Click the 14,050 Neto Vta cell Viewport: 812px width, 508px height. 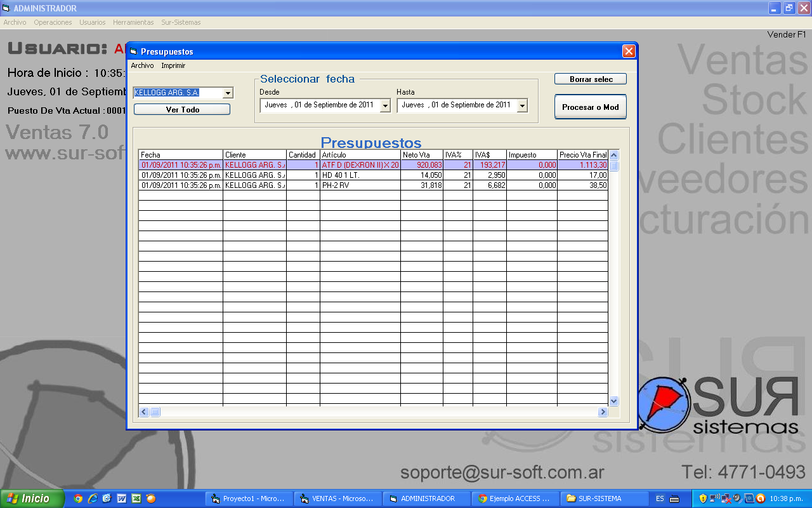422,175
